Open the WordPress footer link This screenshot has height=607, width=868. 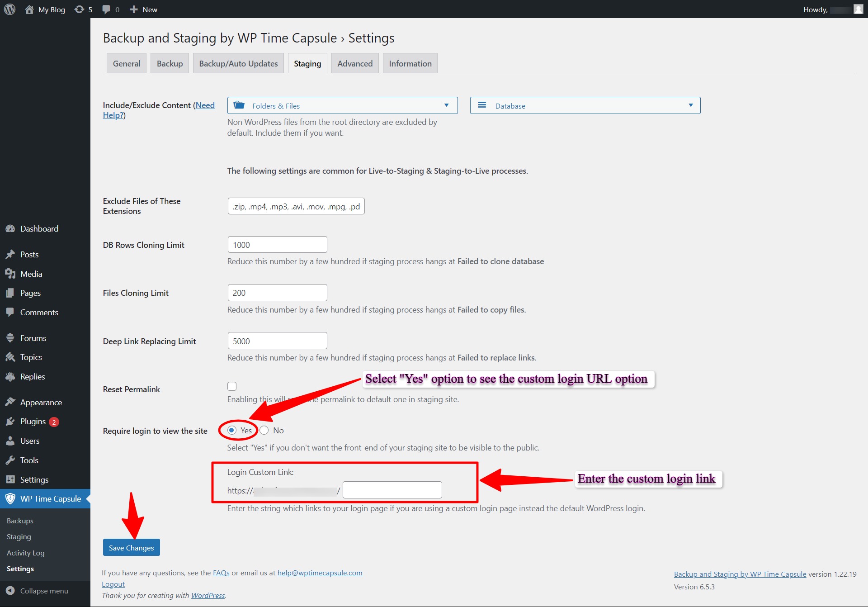208,596
